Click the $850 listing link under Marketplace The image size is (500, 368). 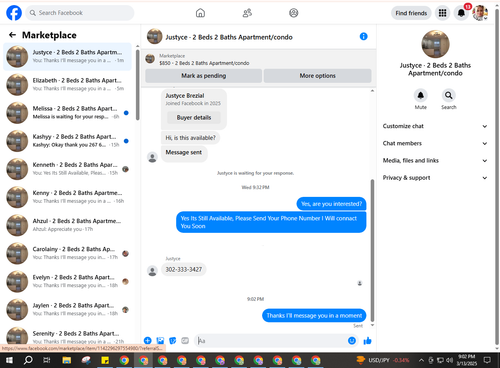click(204, 63)
